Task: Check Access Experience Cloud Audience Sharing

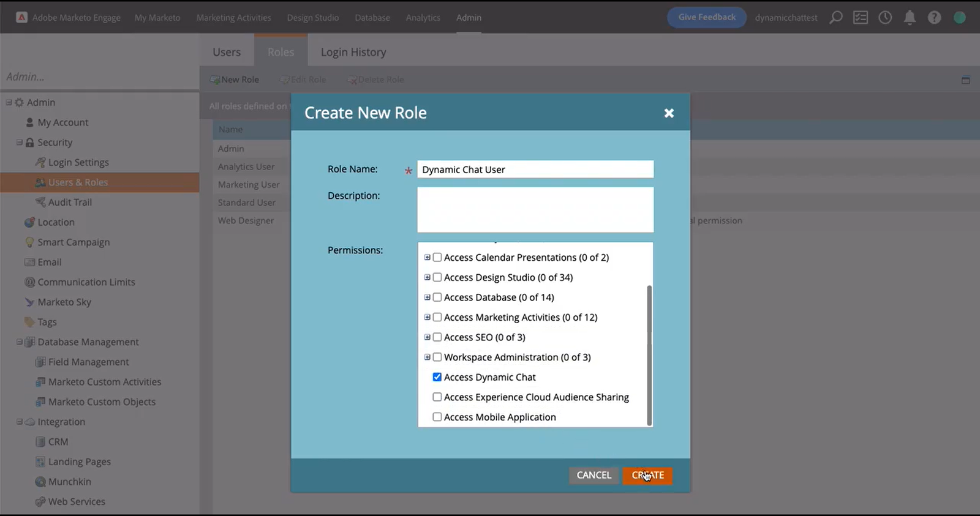Action: (x=437, y=397)
